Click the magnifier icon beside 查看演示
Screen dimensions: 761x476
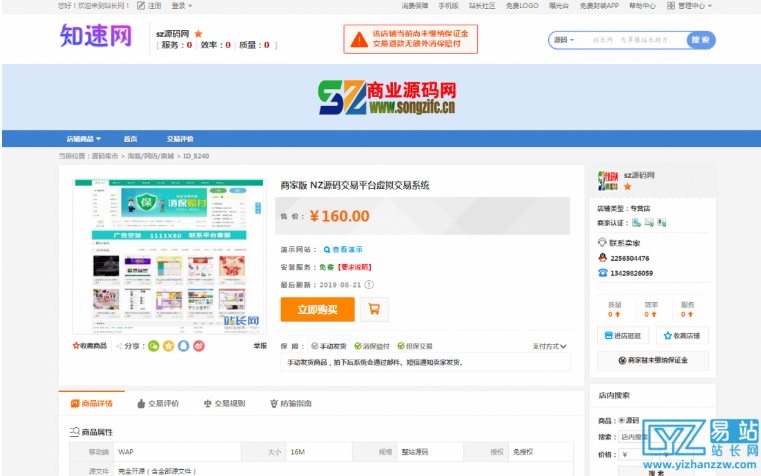[x=327, y=249]
